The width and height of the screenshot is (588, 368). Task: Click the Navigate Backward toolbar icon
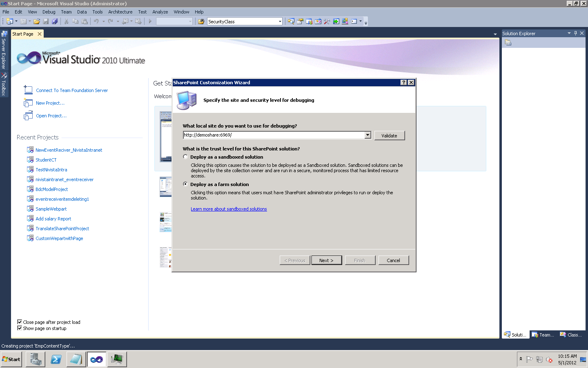(125, 21)
